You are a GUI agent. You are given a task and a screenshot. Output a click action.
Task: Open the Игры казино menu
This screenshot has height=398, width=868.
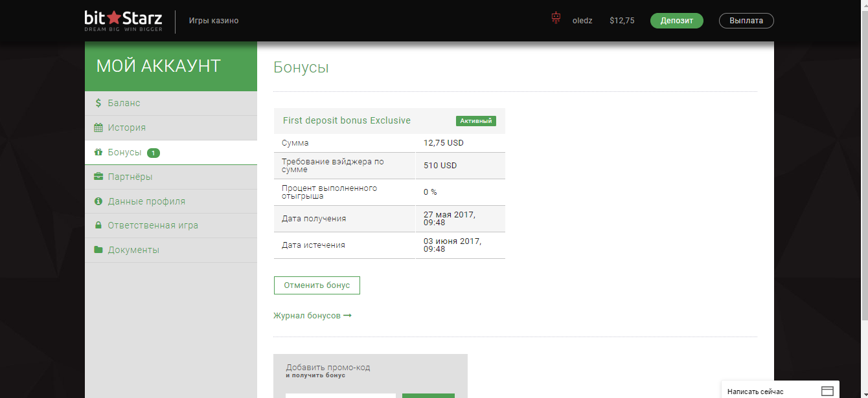214,21
